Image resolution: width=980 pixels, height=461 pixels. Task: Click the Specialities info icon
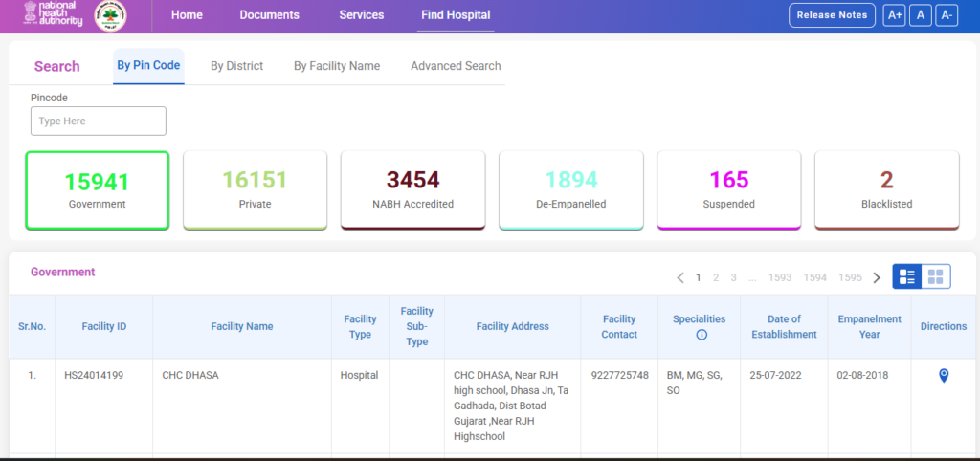(x=701, y=335)
